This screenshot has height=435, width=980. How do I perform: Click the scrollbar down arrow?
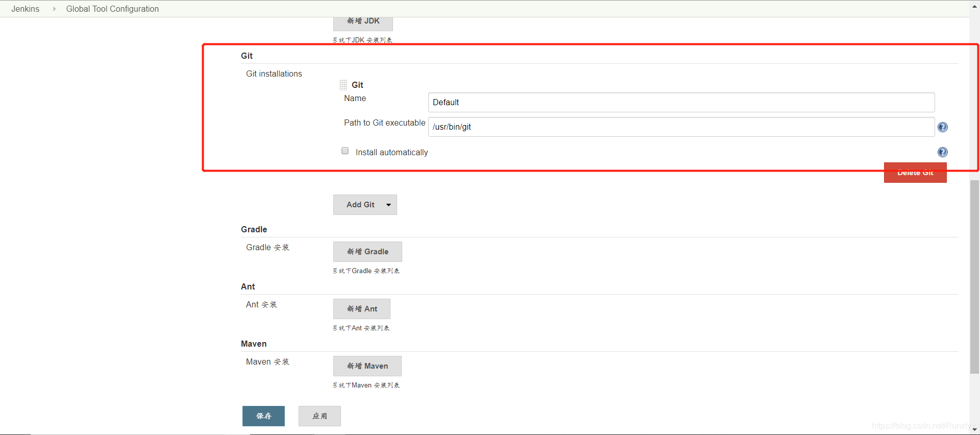tap(974, 430)
